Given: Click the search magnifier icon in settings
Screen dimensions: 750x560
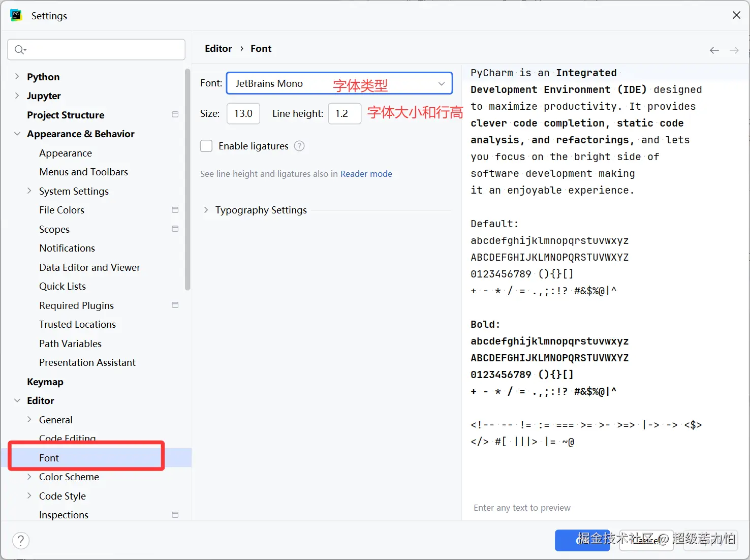Looking at the screenshot, I should (x=20, y=49).
